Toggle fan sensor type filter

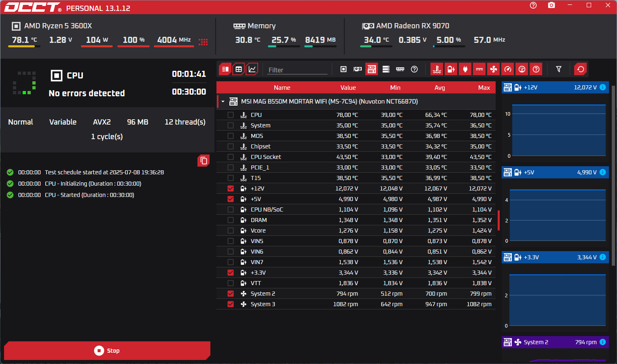coord(494,69)
